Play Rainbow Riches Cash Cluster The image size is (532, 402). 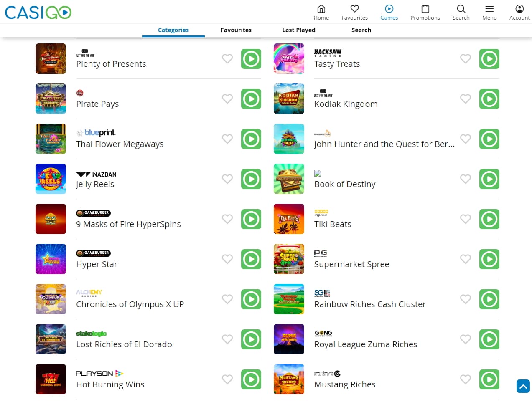tap(489, 299)
